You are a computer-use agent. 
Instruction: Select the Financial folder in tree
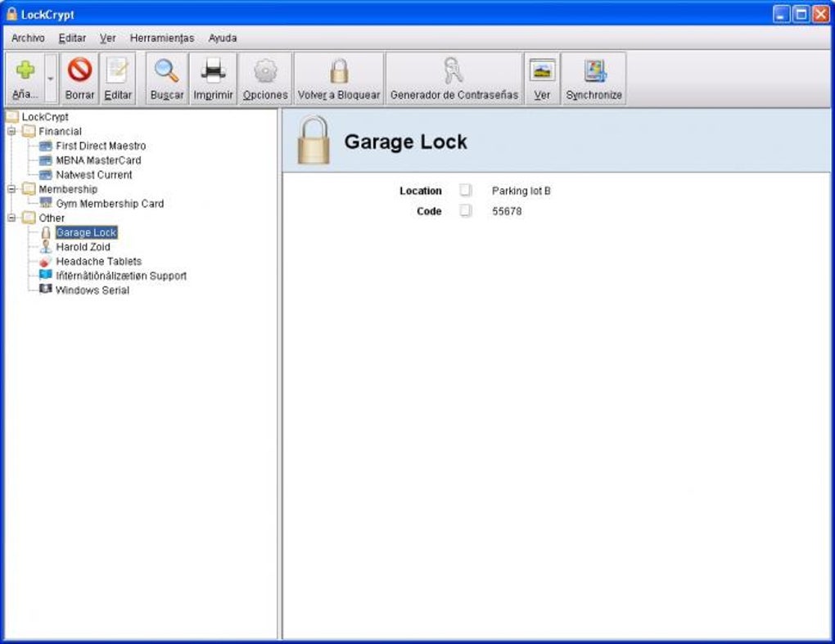pyautogui.click(x=61, y=131)
